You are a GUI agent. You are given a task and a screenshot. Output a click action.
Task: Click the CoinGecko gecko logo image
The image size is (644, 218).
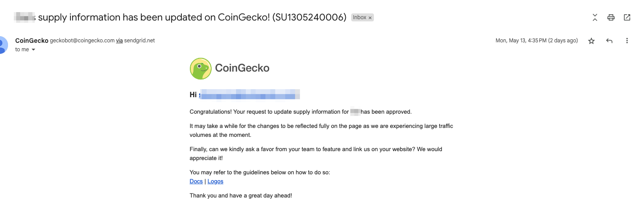201,69
